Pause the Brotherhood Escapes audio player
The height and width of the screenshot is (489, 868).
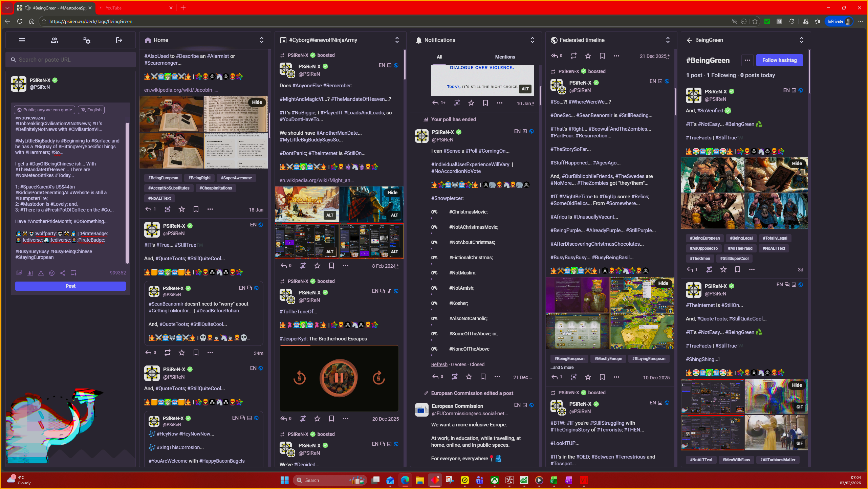(x=339, y=378)
